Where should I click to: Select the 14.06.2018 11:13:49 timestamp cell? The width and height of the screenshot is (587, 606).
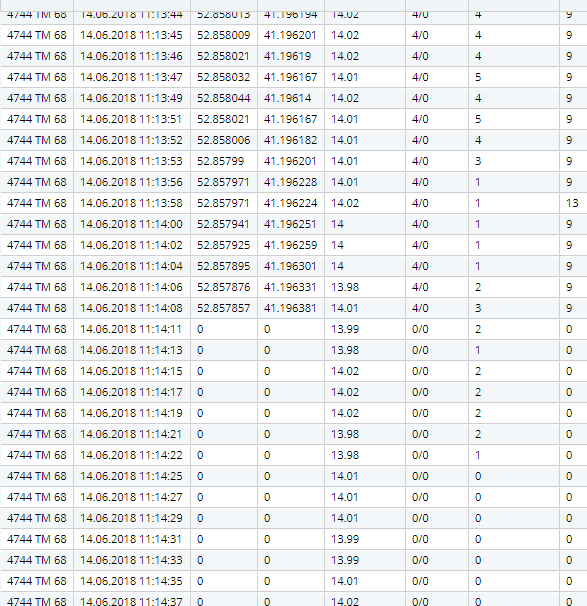(131, 98)
